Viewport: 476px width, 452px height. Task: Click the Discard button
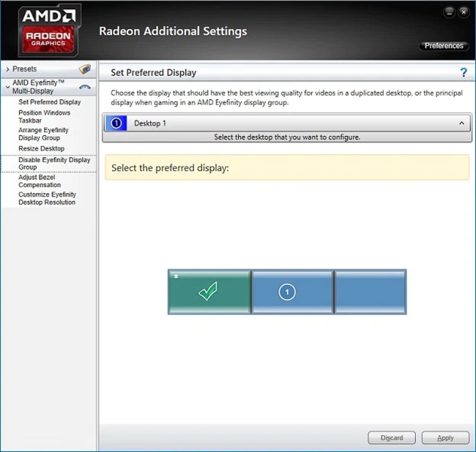392,438
